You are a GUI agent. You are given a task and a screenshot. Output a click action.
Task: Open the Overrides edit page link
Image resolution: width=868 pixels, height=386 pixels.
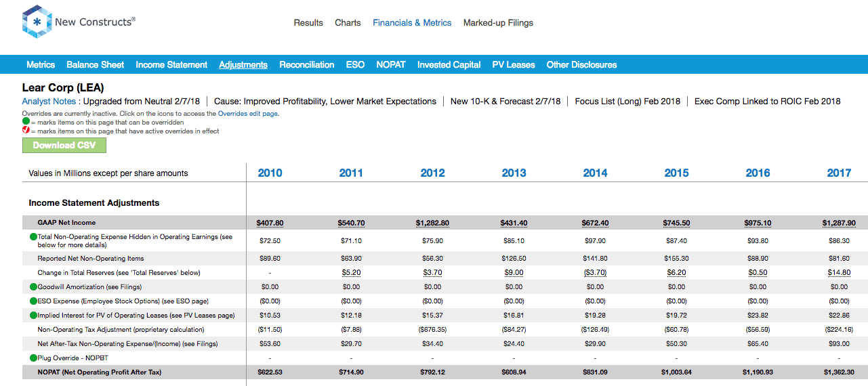[248, 114]
